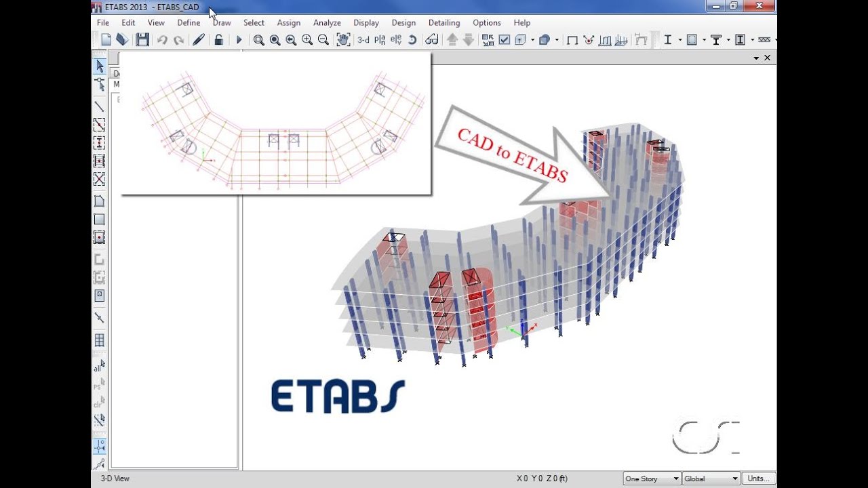The image size is (868, 488).
Task: Select the Quick Draw Floor tool
Action: click(x=100, y=237)
